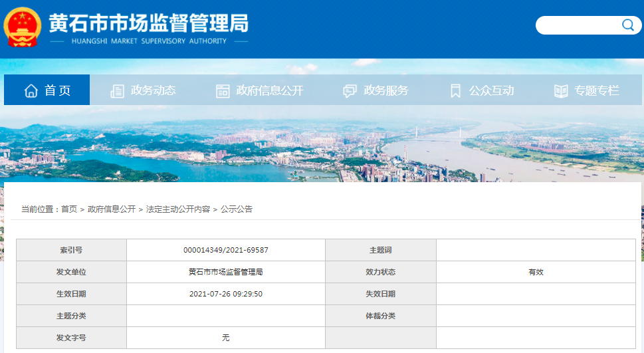Click the 政务动态 document icon
This screenshot has height=353, width=644.
117,91
